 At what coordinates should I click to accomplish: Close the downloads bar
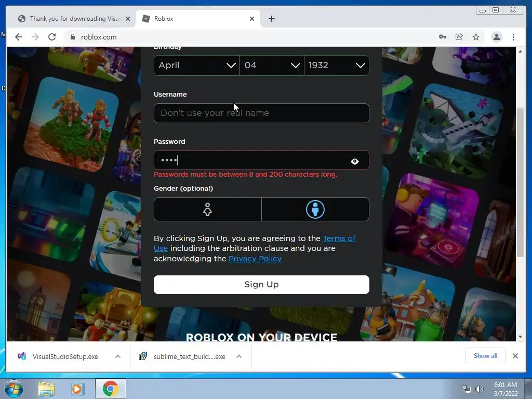click(515, 355)
